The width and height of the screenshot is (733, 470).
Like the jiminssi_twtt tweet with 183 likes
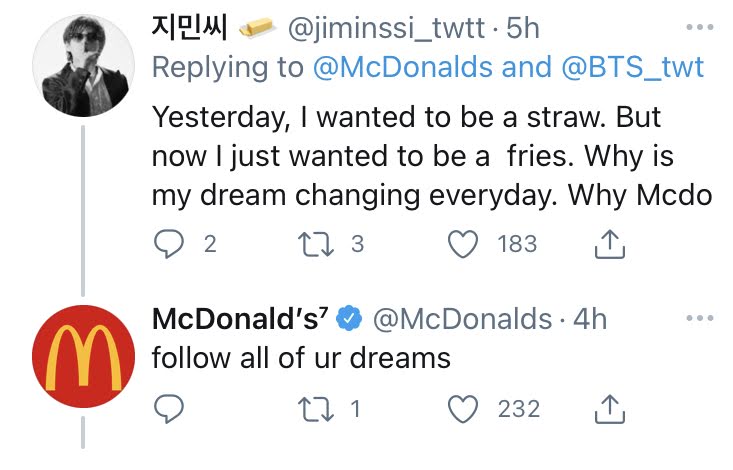click(462, 244)
